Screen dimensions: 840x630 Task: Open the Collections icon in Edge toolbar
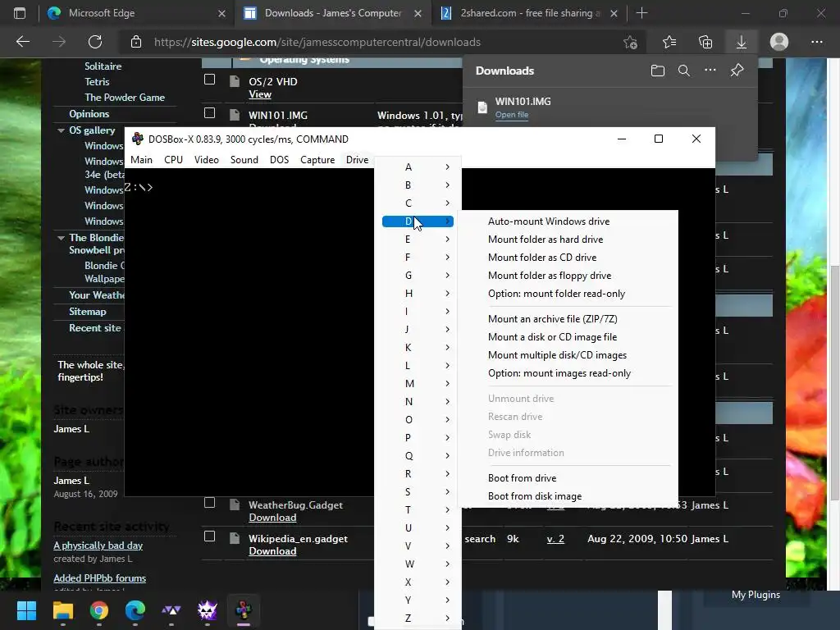tap(705, 42)
